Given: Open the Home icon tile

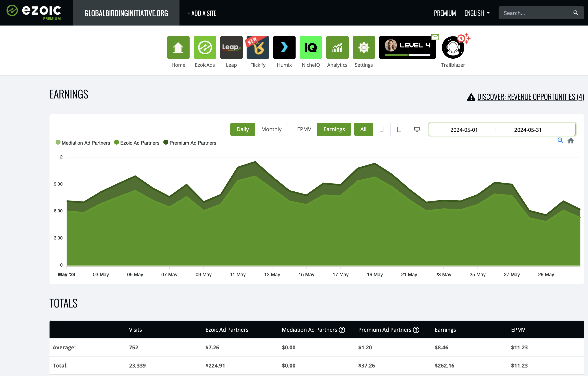Looking at the screenshot, I should (178, 47).
